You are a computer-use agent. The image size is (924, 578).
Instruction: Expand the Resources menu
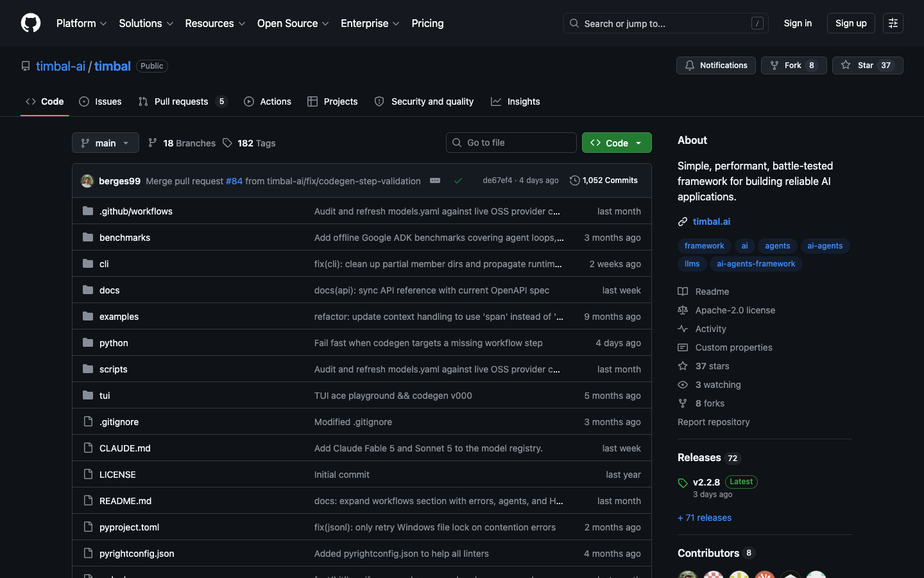215,23
